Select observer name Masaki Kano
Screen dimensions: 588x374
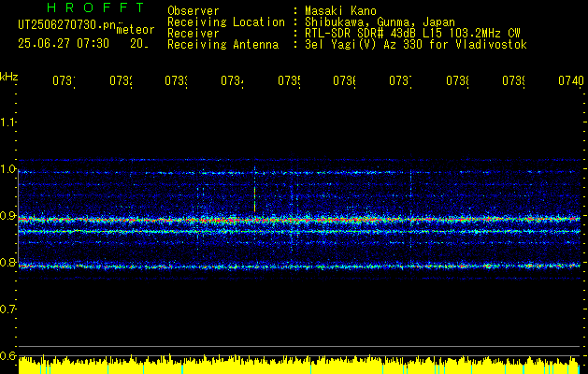click(x=340, y=10)
